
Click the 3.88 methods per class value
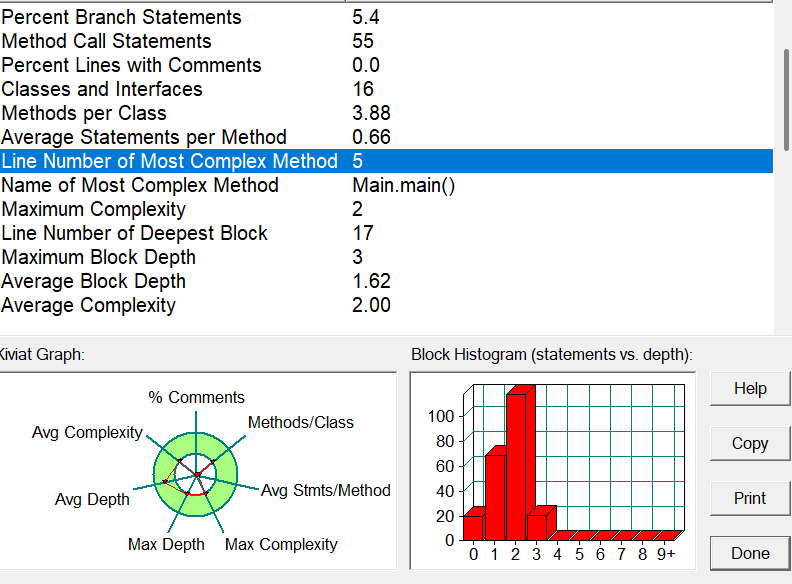[x=371, y=113]
